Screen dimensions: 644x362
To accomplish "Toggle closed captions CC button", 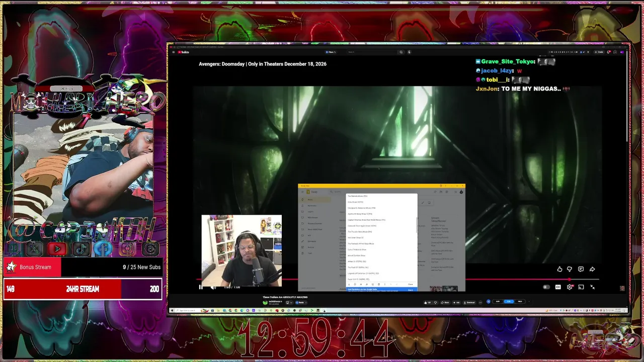I will tap(558, 287).
